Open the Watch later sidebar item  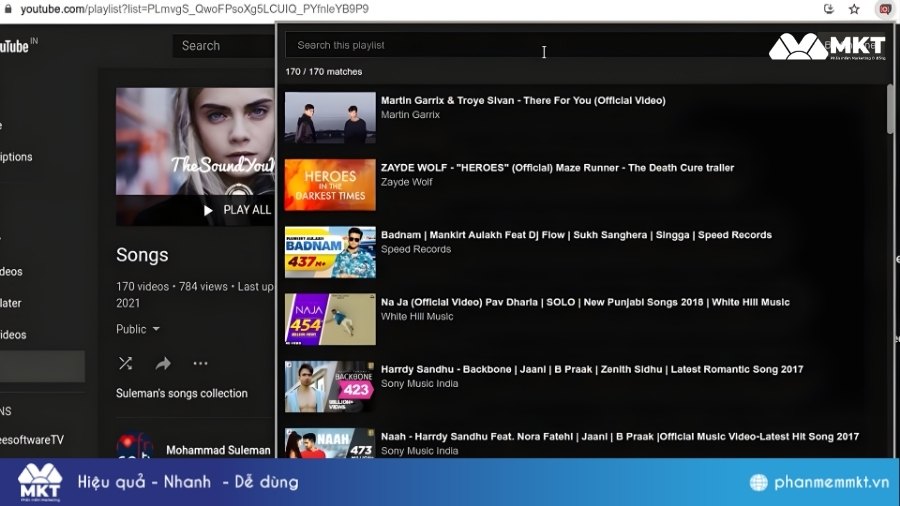[10, 303]
